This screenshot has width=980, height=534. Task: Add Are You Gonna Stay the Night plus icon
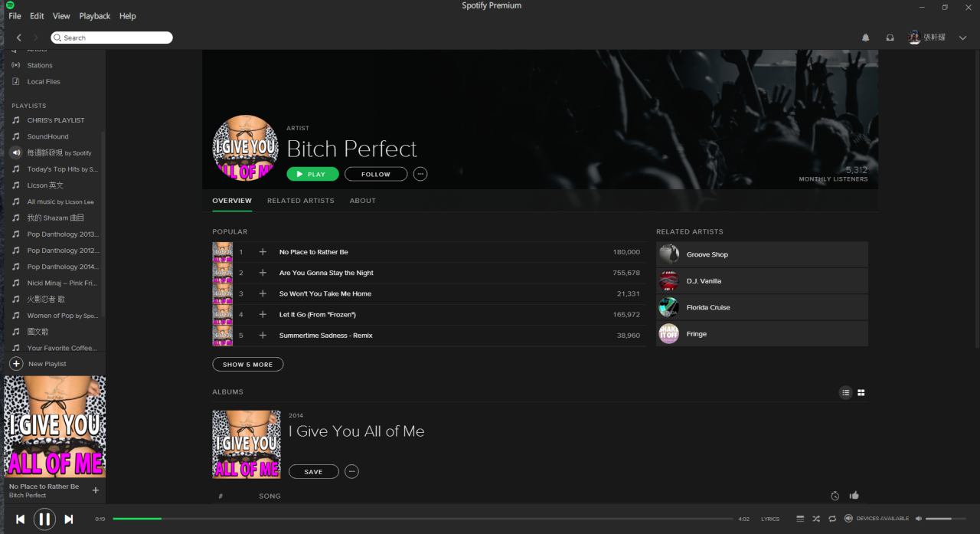(263, 273)
